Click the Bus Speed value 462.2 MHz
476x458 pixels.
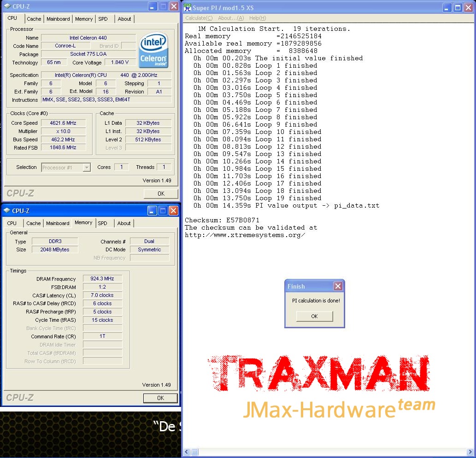[x=63, y=139]
